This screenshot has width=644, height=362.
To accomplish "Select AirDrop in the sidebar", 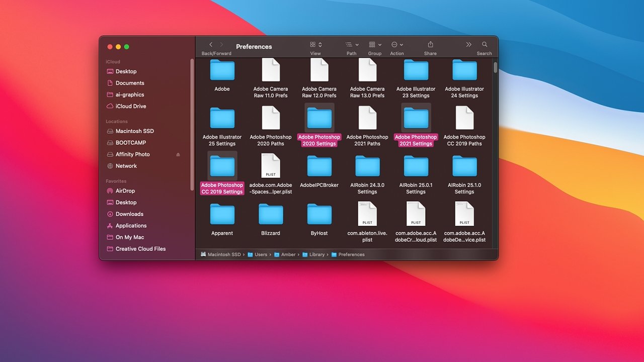I will pos(125,191).
